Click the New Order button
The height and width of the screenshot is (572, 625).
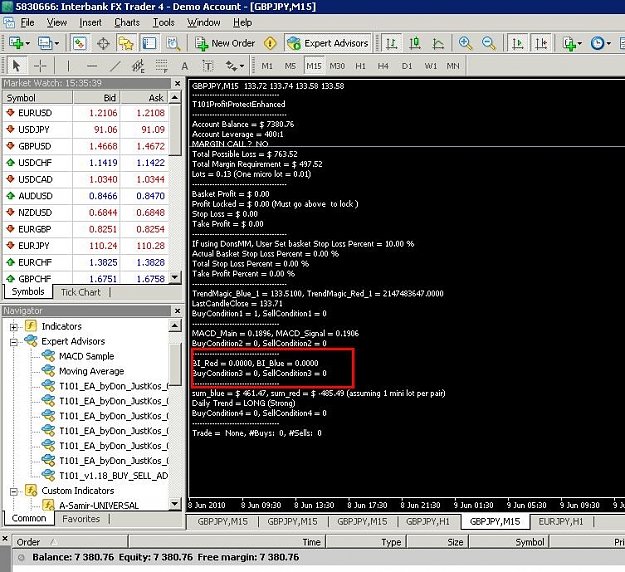[x=225, y=43]
